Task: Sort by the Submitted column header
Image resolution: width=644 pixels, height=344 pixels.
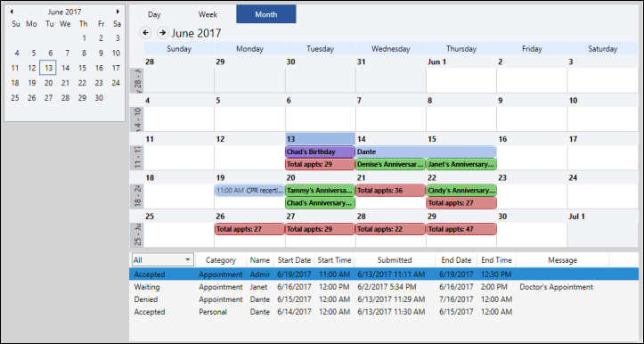Action: pyautogui.click(x=395, y=259)
